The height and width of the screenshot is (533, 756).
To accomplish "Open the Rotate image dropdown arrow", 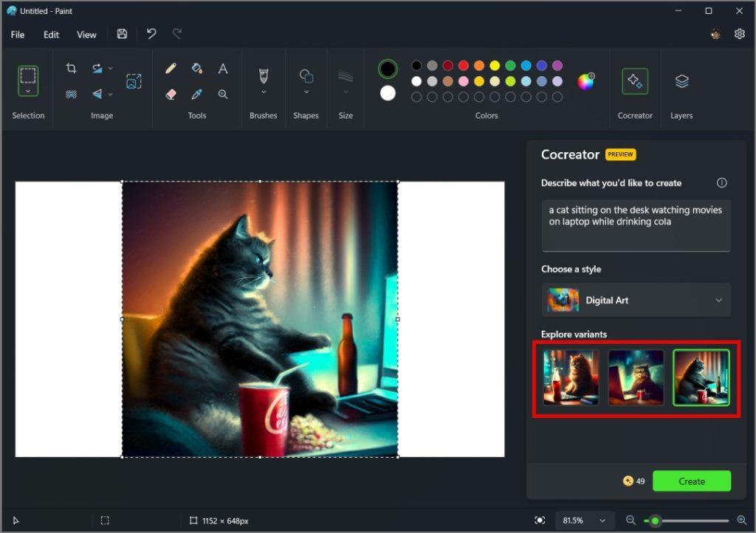I will point(111,69).
